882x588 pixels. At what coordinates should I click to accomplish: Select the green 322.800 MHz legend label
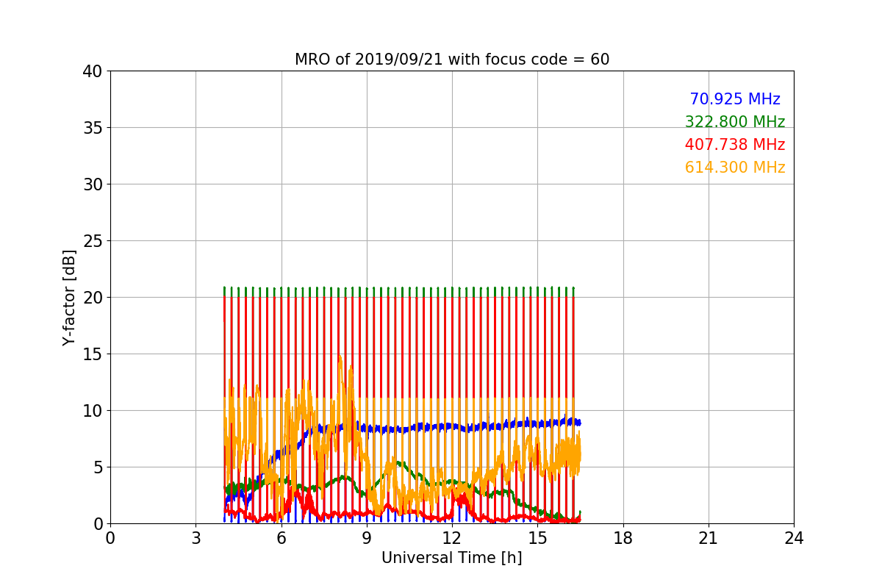pos(735,122)
